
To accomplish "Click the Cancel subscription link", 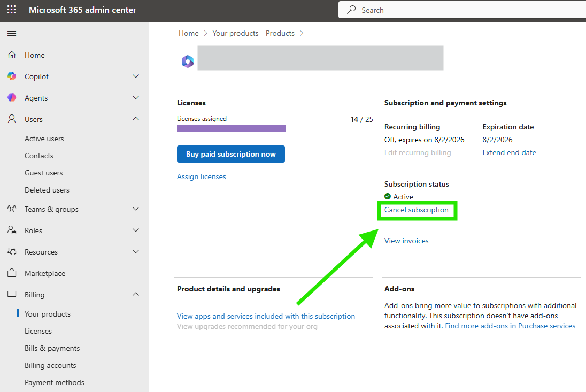I will point(417,210).
